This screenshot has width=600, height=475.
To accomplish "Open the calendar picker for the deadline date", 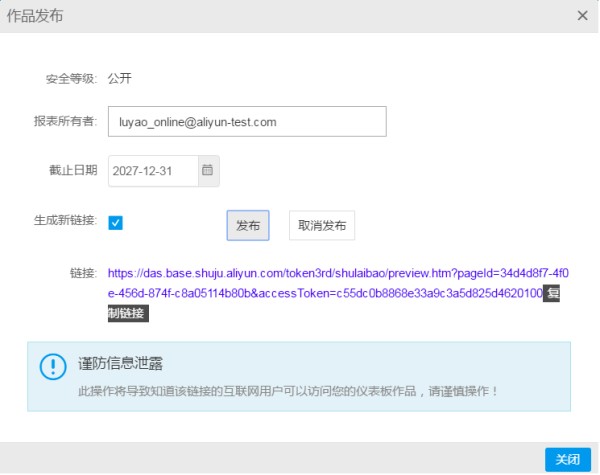I will pos(209,171).
